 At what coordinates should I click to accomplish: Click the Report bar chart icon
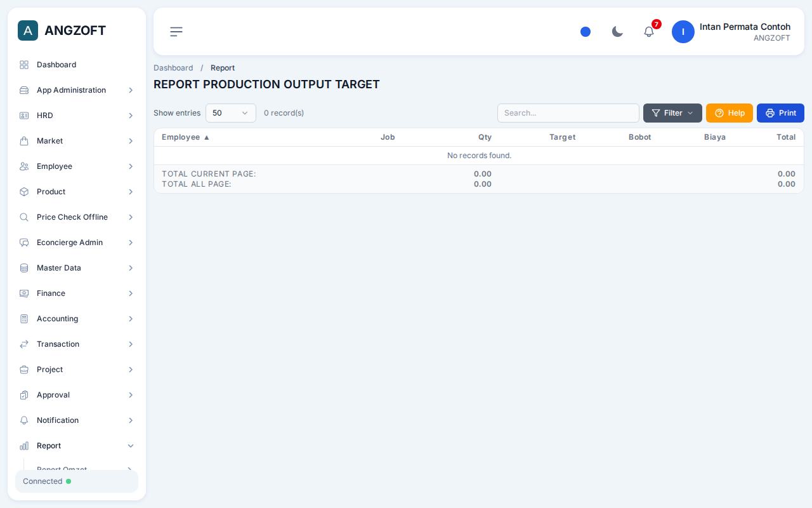24,446
